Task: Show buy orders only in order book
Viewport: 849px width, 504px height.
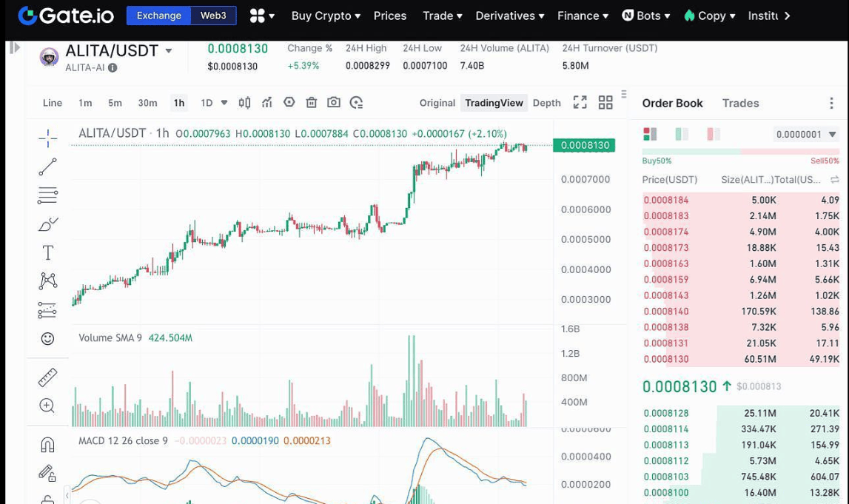Action: [682, 134]
